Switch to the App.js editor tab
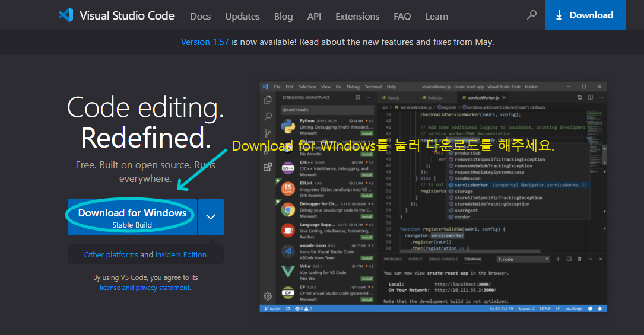 (x=391, y=98)
